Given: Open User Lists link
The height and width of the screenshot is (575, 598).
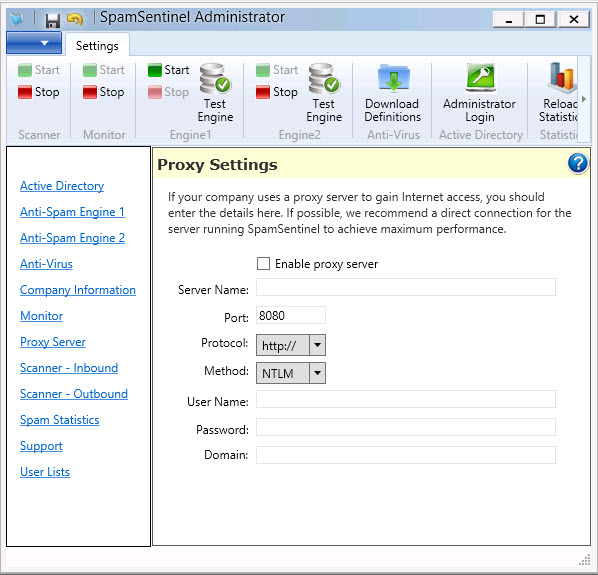Looking at the screenshot, I should [x=45, y=472].
